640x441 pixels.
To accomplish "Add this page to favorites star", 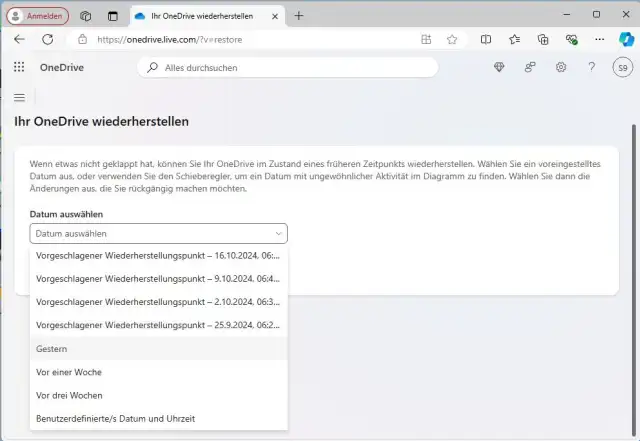I will [452, 40].
